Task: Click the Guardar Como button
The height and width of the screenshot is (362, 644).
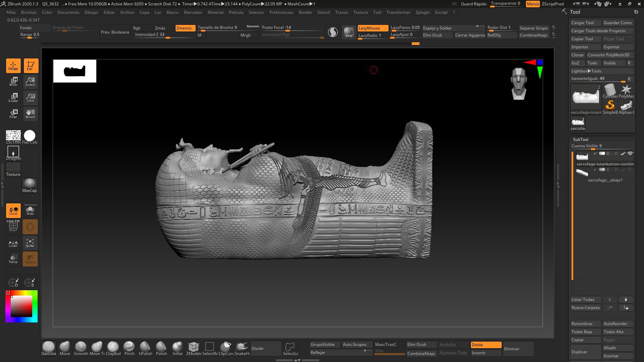Action: [x=618, y=23]
